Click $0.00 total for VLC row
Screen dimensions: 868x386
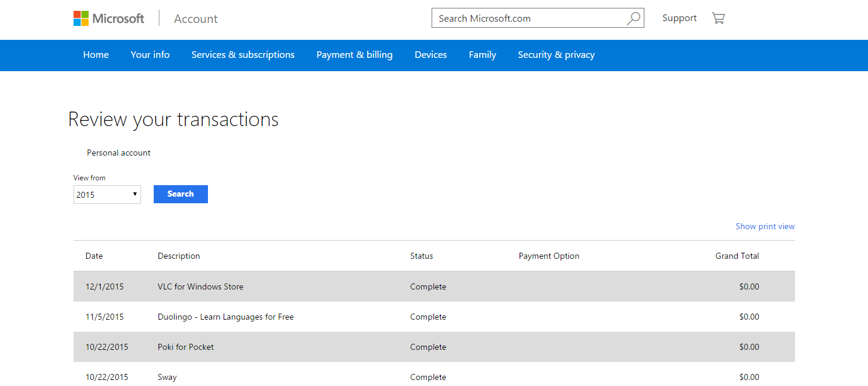point(749,286)
